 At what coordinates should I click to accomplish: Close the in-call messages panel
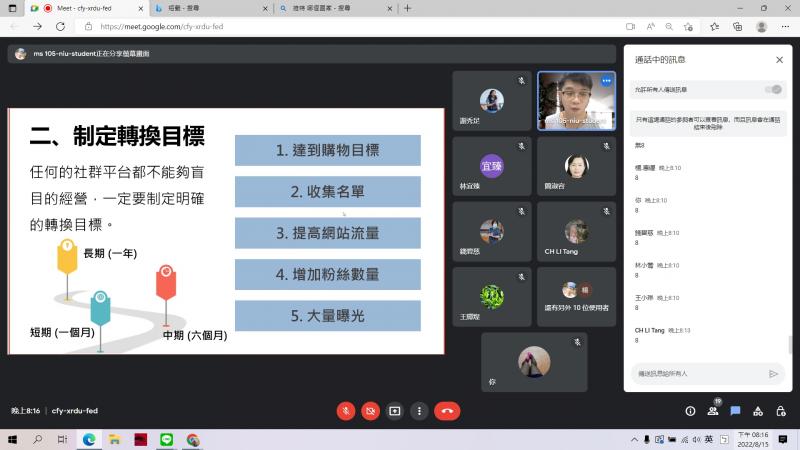[x=779, y=60]
